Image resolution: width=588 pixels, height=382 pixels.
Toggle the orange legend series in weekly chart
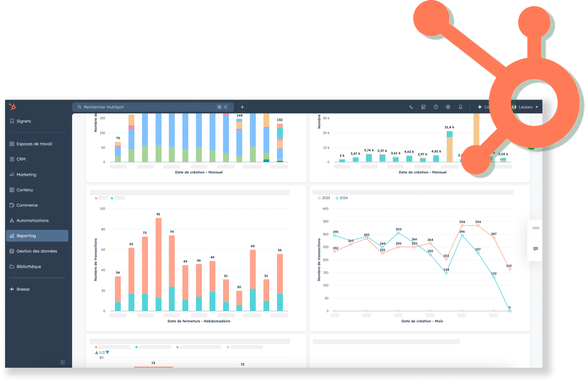tap(102, 198)
